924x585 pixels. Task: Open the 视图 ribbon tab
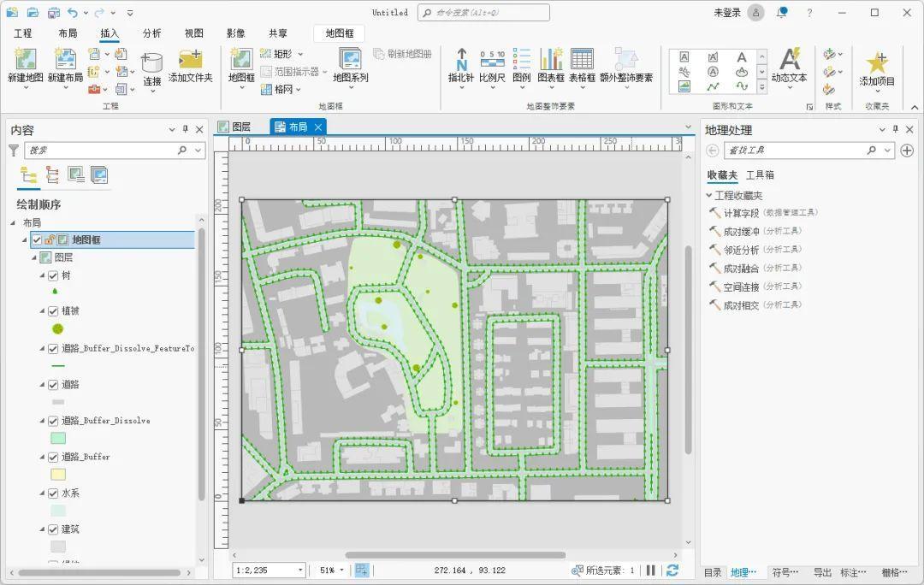[194, 33]
